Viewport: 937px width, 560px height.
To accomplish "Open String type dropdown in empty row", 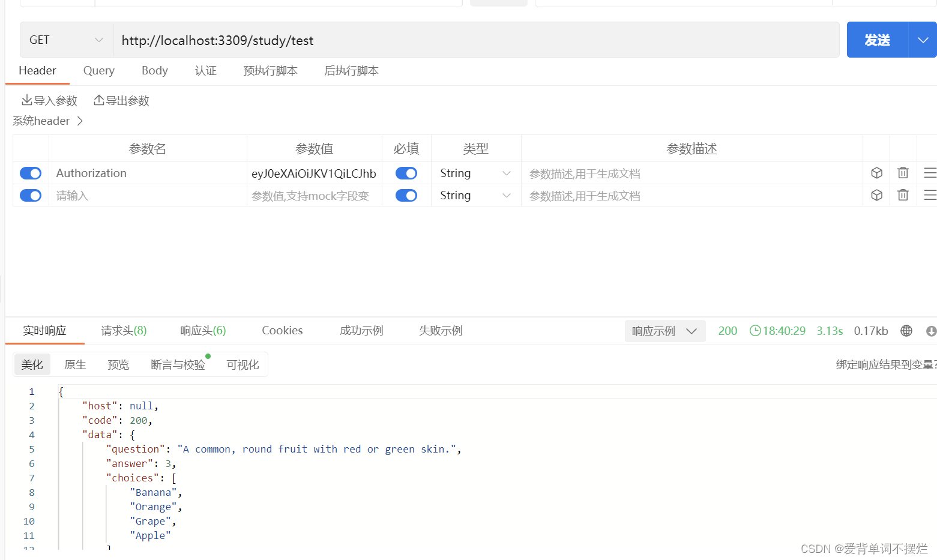I will [x=475, y=195].
